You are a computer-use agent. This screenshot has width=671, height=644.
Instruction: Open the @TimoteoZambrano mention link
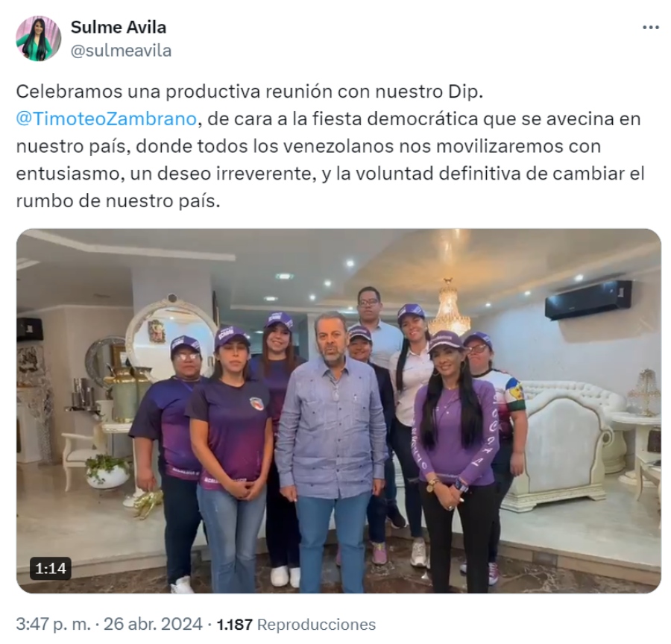106,119
